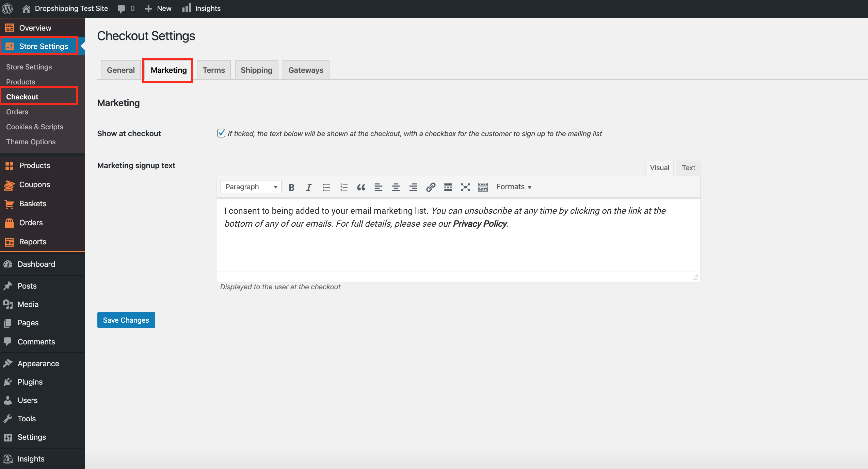Add a blockquote

pos(361,187)
